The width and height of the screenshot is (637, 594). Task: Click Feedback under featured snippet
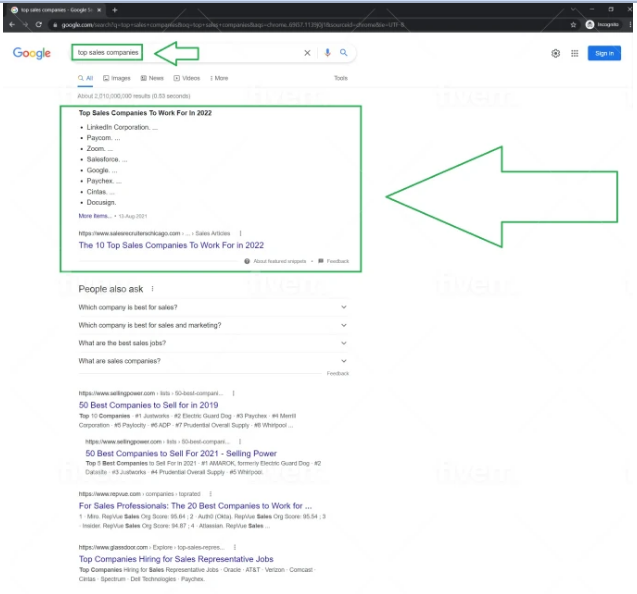pos(334,261)
